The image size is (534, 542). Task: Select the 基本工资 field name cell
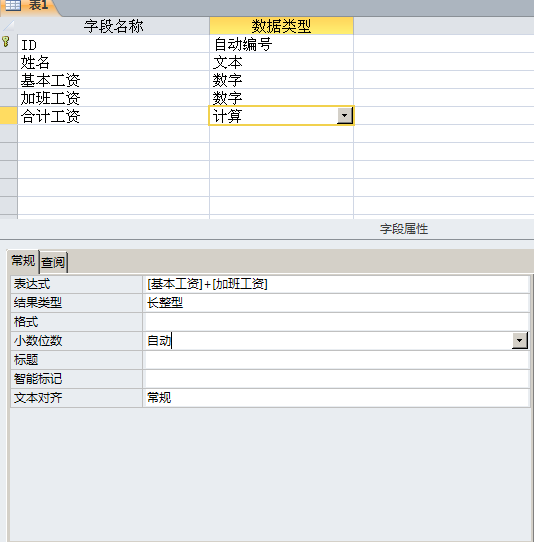[x=113, y=80]
